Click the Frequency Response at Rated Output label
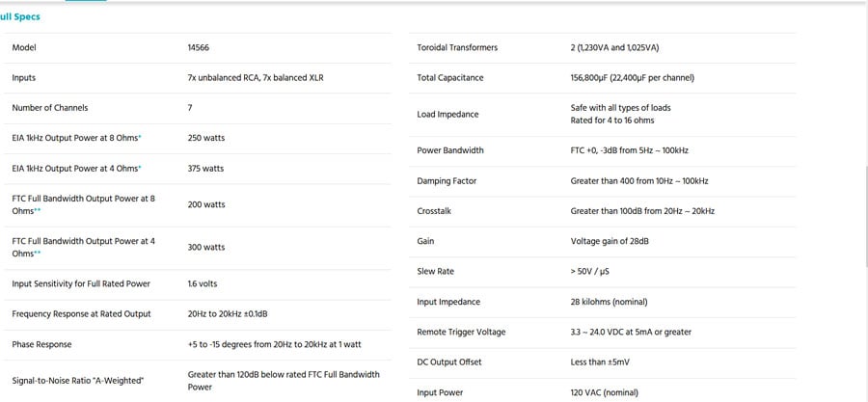Screen dimensions: 868x402 (x=81, y=314)
